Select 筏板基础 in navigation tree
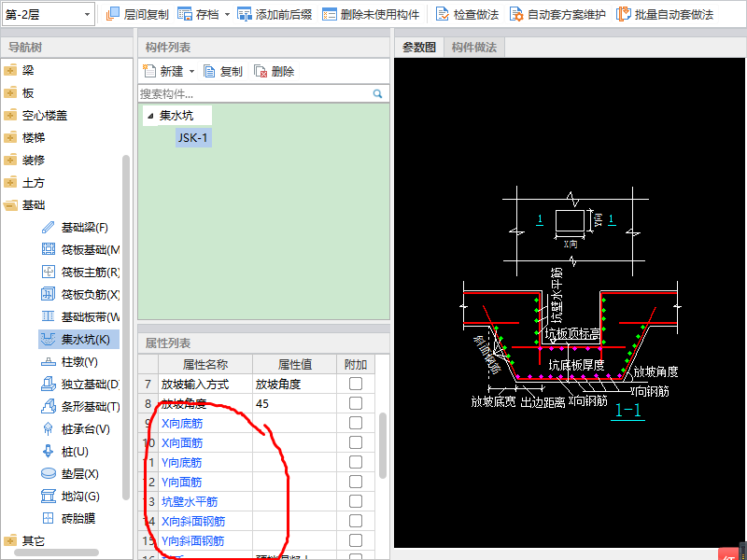This screenshot has height=560, width=747. click(x=80, y=250)
